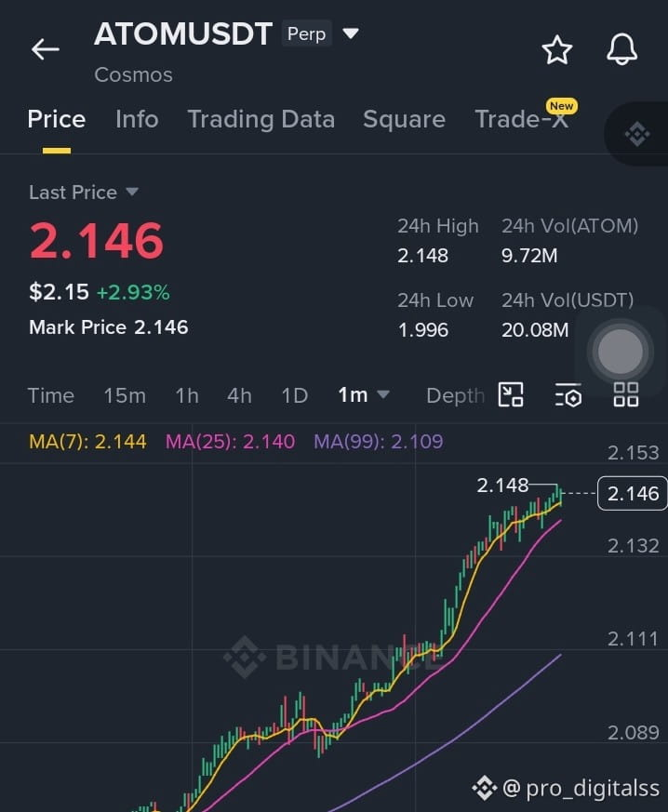Select the Time chart view

(x=51, y=395)
